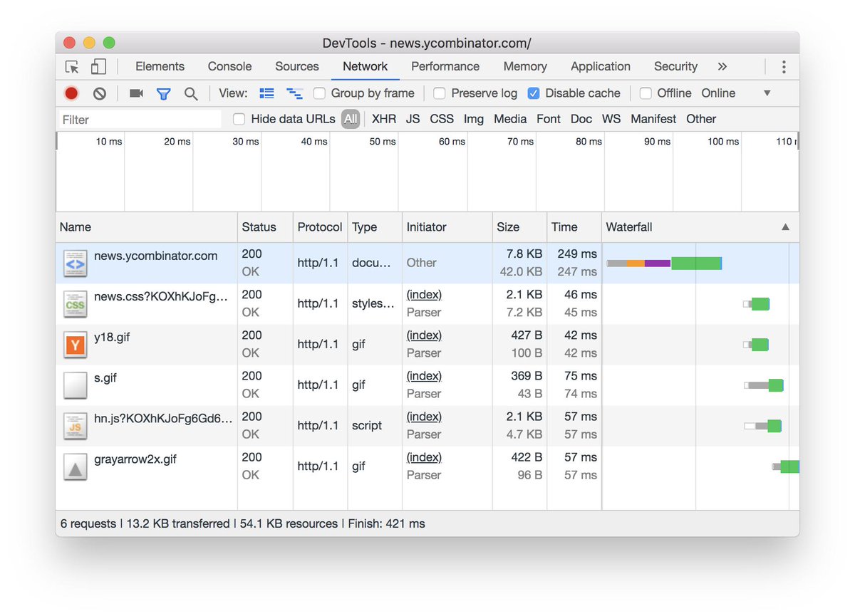Inspect the s.gif waterfall timing bar
This screenshot has height=616, width=855.
pos(764,385)
